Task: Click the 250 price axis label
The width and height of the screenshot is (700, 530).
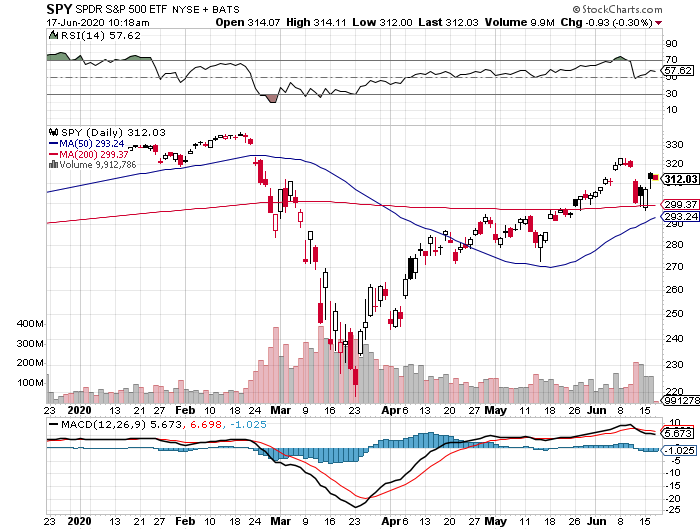Action: point(674,313)
